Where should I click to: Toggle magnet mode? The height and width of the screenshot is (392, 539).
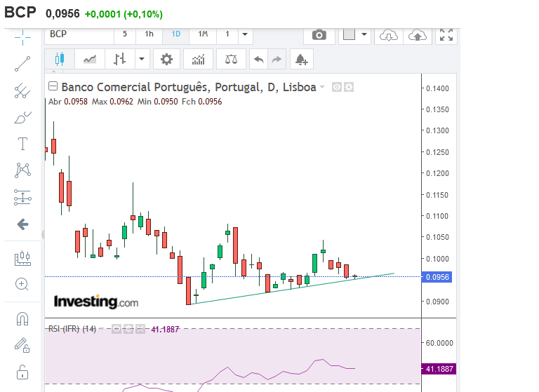[x=22, y=319]
